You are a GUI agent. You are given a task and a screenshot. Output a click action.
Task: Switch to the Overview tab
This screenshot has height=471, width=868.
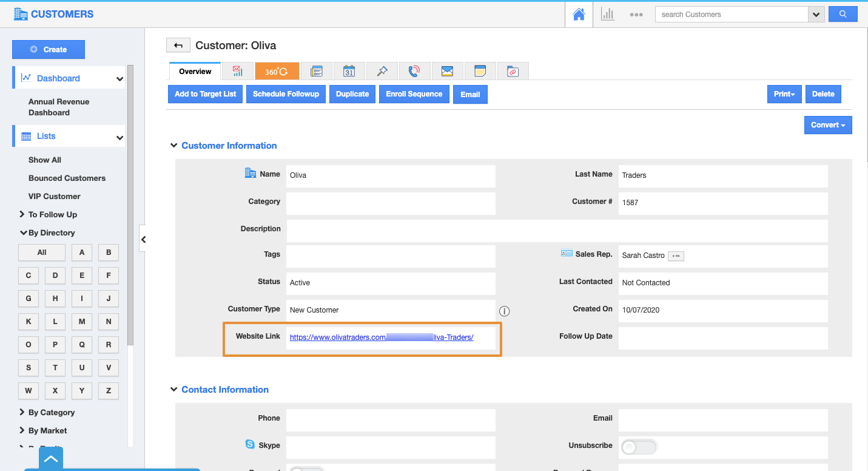[x=195, y=72]
